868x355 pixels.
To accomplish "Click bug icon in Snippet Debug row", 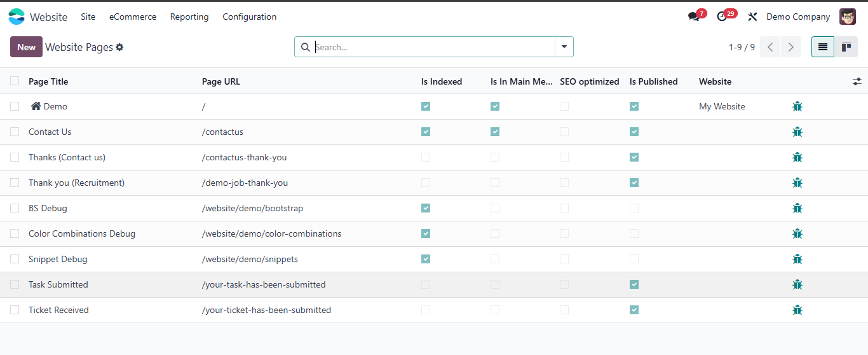I will [797, 259].
